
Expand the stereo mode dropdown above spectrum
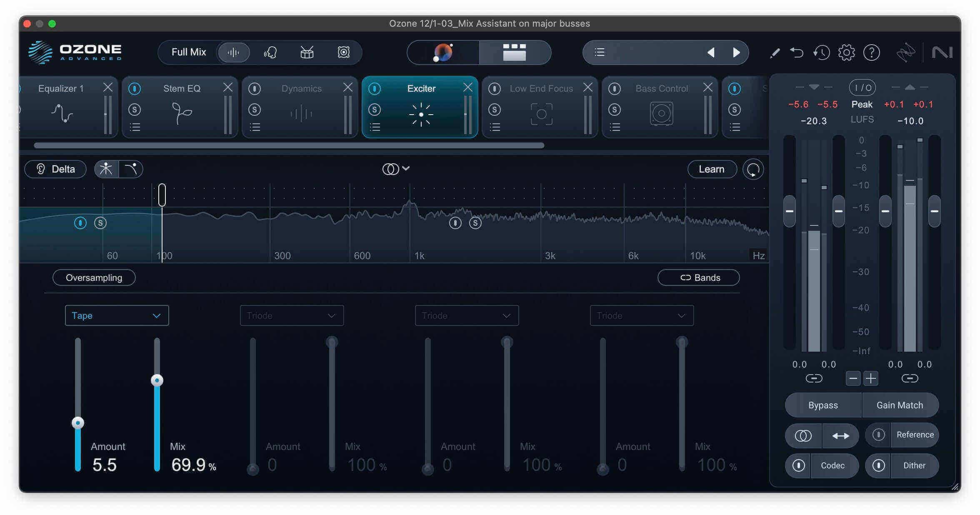click(x=396, y=169)
